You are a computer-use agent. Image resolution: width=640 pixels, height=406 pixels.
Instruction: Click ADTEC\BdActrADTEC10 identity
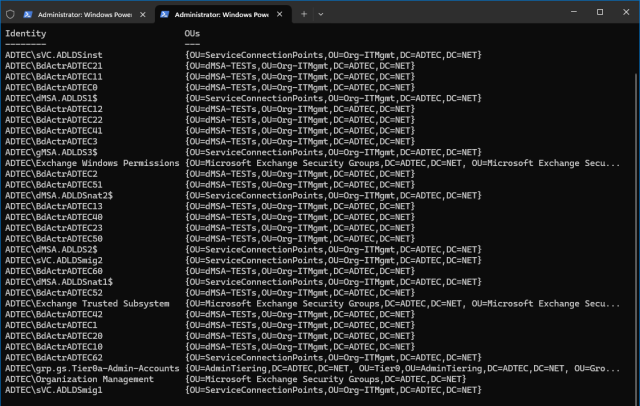point(53,347)
